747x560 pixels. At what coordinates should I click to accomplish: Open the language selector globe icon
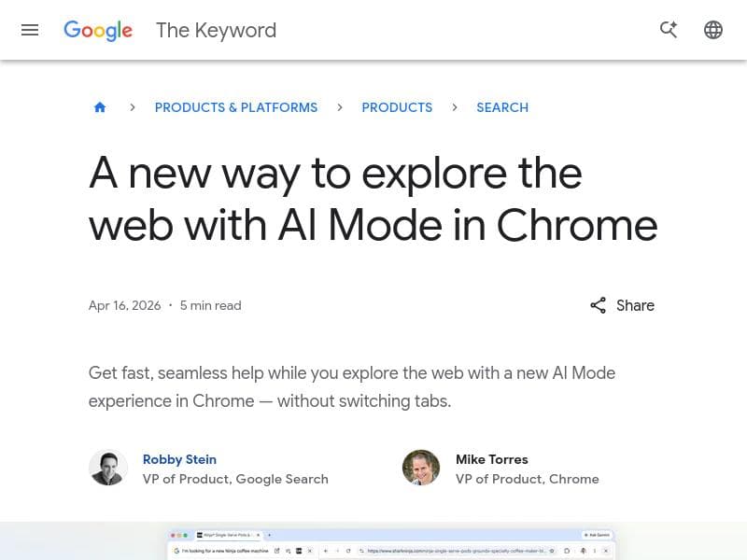[713, 30]
